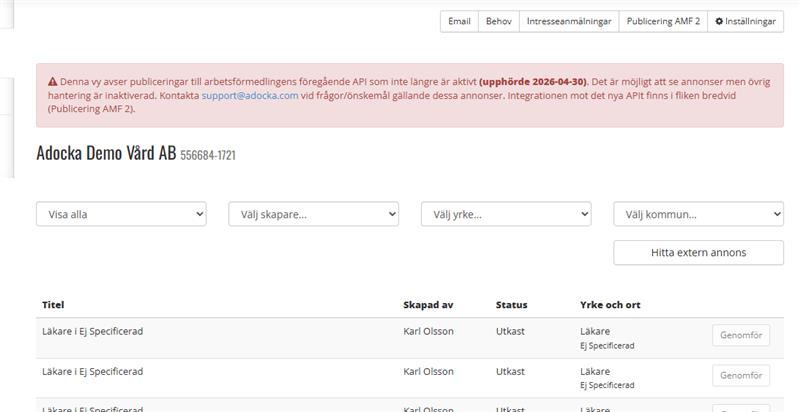This screenshot has height=412, width=800.
Task: Open the 'Välj skapare...' dropdown
Action: click(314, 214)
